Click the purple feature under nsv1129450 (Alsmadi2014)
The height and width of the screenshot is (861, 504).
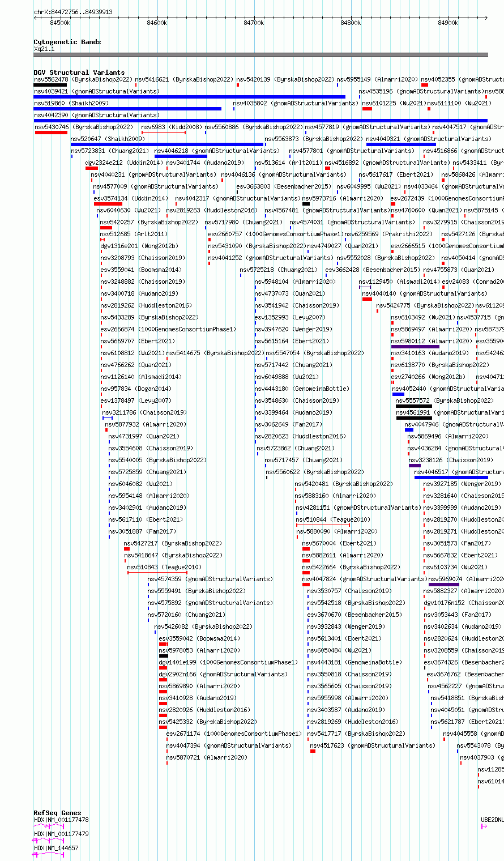click(x=365, y=287)
